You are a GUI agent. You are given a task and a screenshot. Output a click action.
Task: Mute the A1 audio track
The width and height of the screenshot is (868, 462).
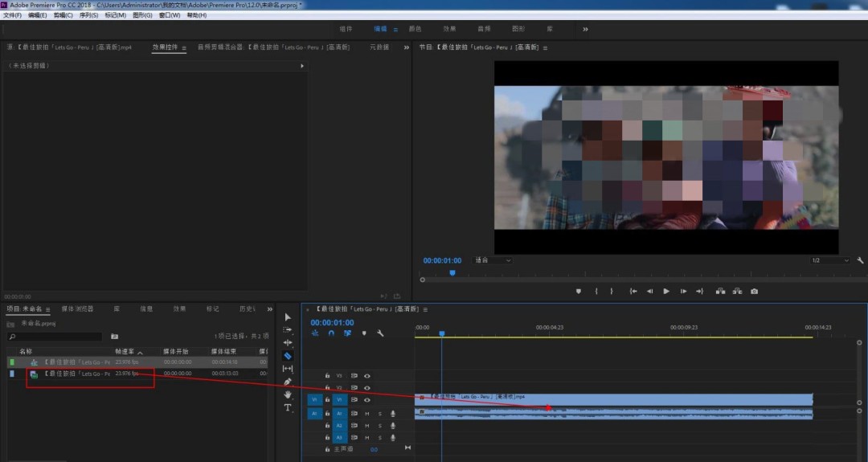click(367, 413)
